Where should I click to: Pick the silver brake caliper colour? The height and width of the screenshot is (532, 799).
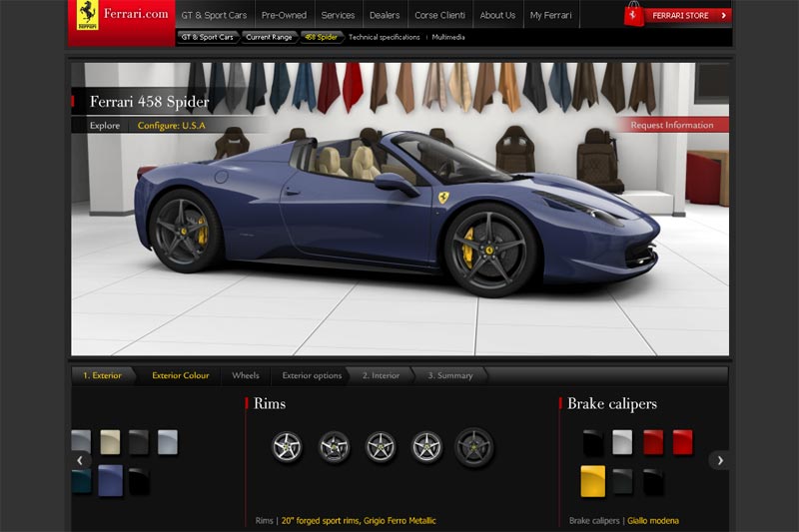(x=622, y=442)
